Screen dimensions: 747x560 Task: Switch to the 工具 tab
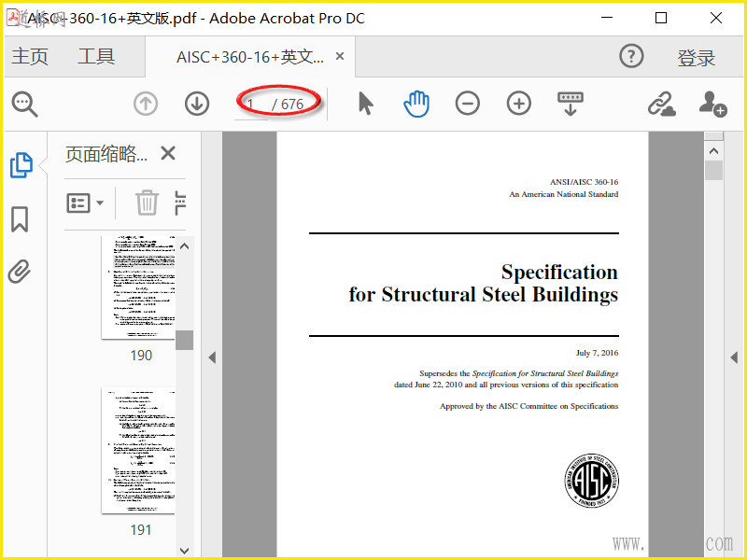coord(96,56)
